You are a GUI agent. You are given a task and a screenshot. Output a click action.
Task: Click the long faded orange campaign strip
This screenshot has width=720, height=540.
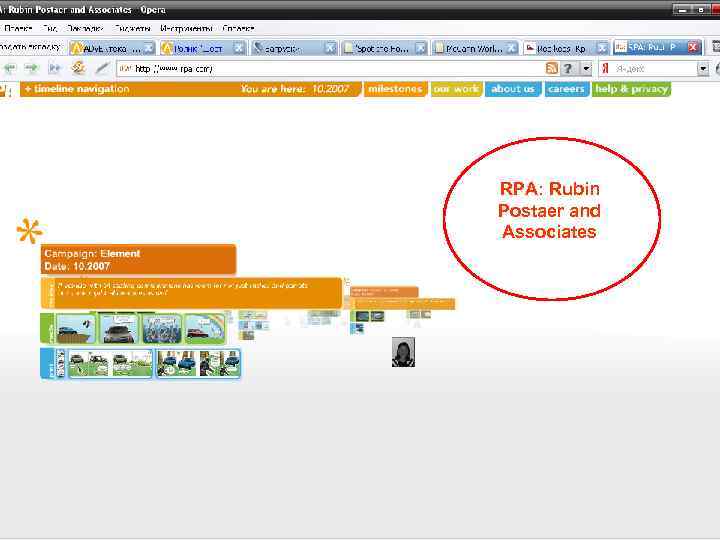click(405, 303)
